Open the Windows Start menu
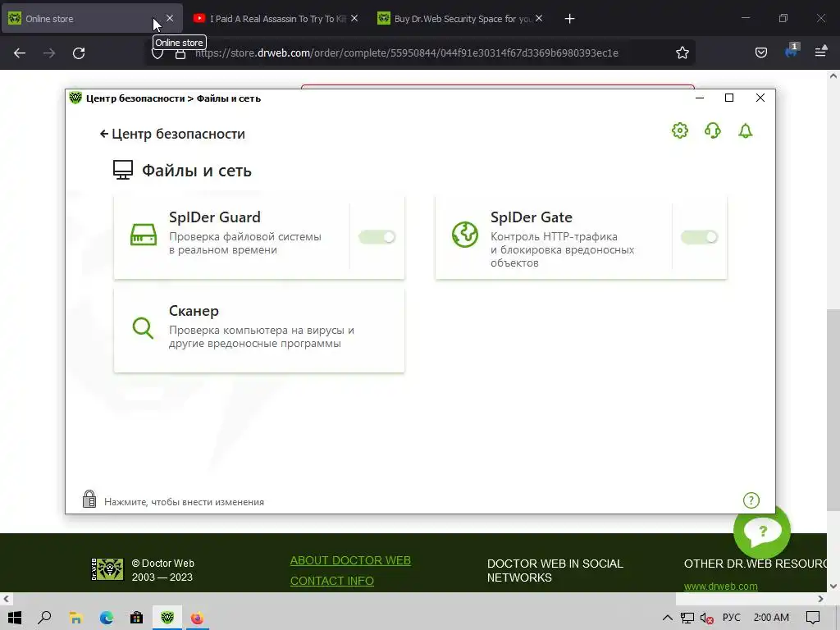Screen dimensions: 840x630 (x=15, y=618)
